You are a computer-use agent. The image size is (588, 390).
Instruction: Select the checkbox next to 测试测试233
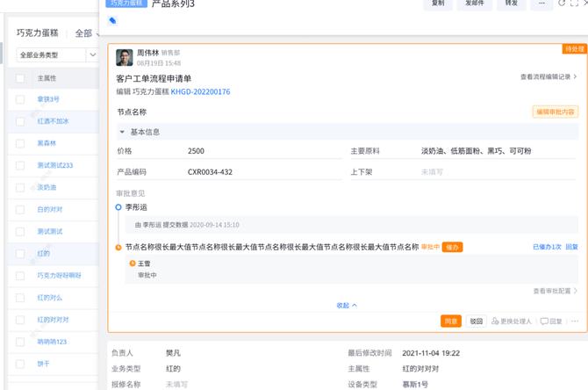20,165
